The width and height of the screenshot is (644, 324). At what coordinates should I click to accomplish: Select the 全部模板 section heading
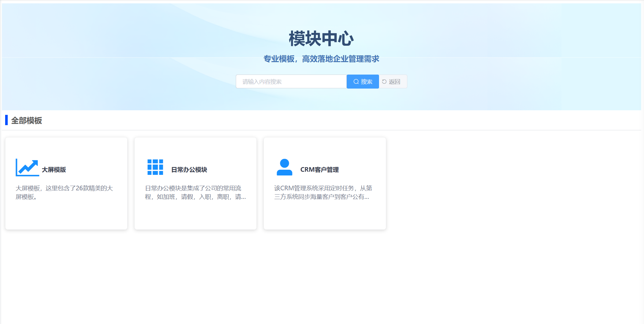27,121
